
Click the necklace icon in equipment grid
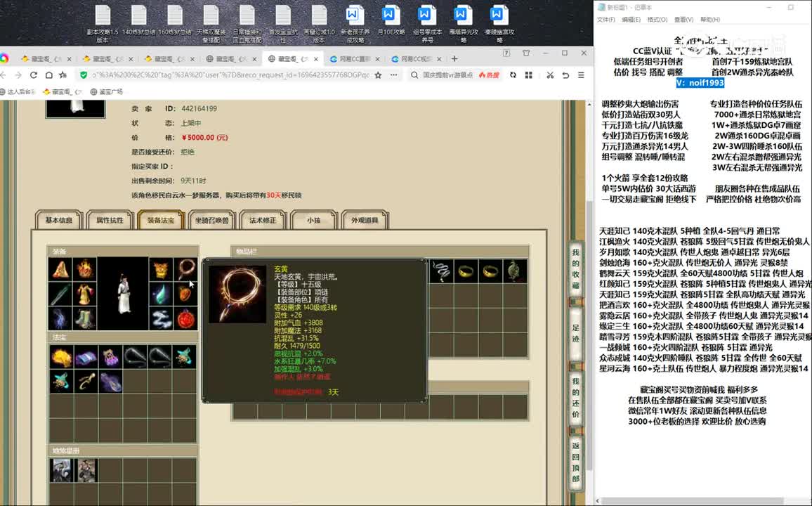pyautogui.click(x=185, y=268)
